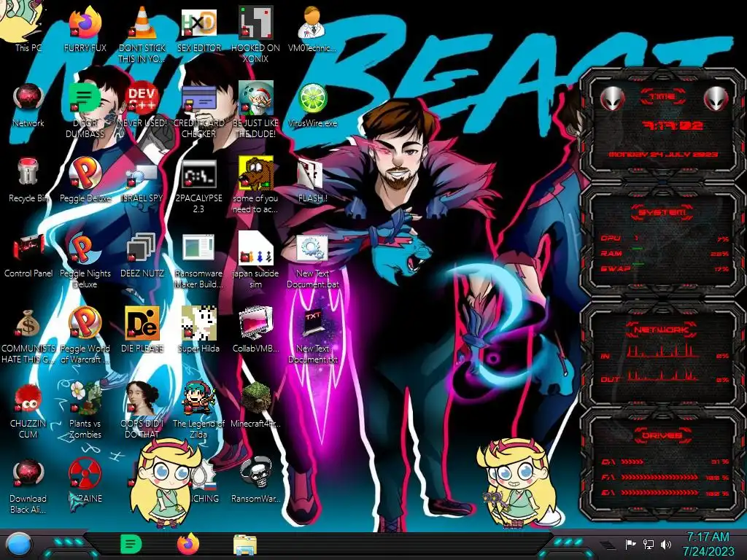Click the network tray icon
This screenshot has height=560, width=747.
tap(648, 544)
